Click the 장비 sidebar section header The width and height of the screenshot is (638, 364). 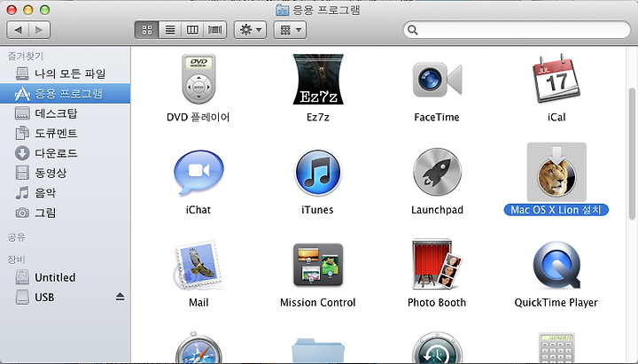pyautogui.click(x=17, y=259)
